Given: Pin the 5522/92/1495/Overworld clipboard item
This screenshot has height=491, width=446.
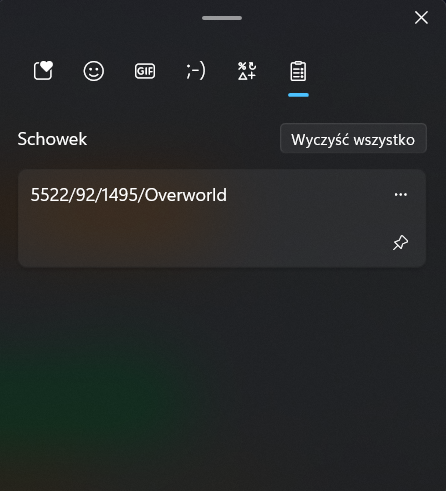Looking at the screenshot, I should coord(400,242).
